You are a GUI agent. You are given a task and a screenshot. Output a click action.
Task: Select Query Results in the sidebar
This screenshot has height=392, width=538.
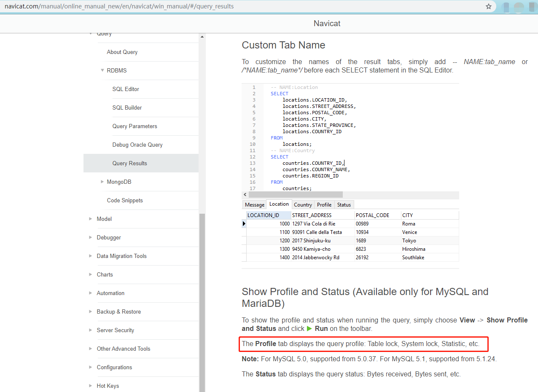[129, 163]
